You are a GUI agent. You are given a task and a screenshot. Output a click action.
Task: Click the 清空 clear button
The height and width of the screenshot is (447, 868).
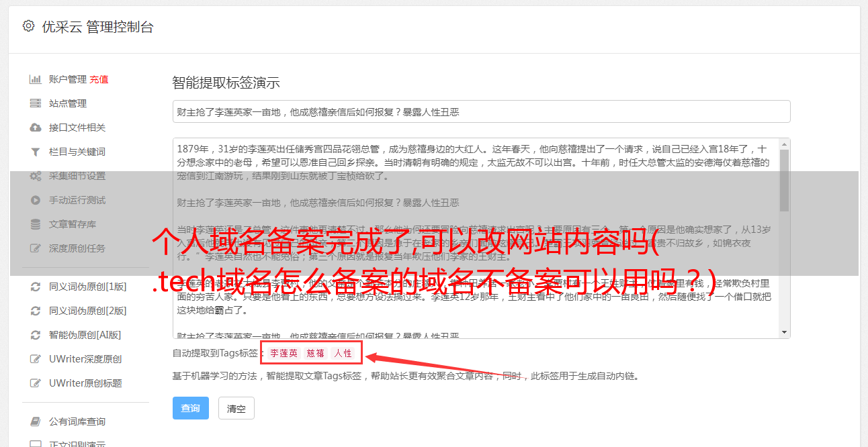236,408
